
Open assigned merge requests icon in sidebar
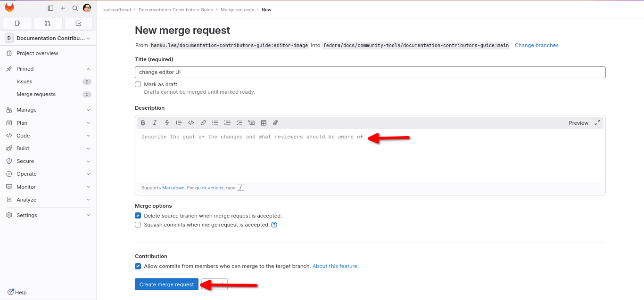pos(48,23)
